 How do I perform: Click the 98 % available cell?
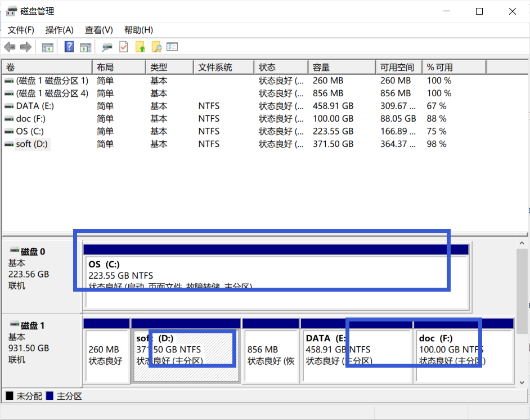tap(437, 144)
